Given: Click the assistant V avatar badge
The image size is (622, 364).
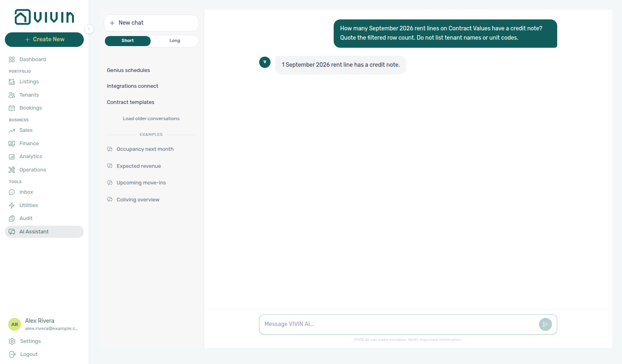Looking at the screenshot, I should click(265, 62).
